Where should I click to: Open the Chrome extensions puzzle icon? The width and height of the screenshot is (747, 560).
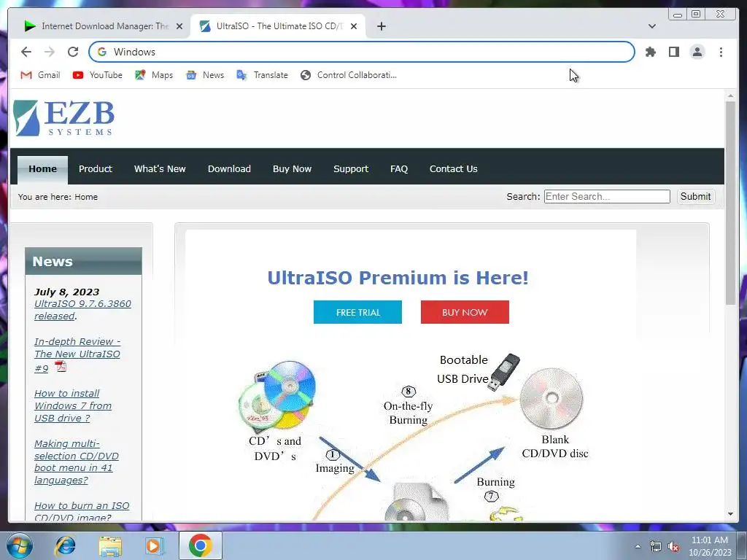[650, 52]
